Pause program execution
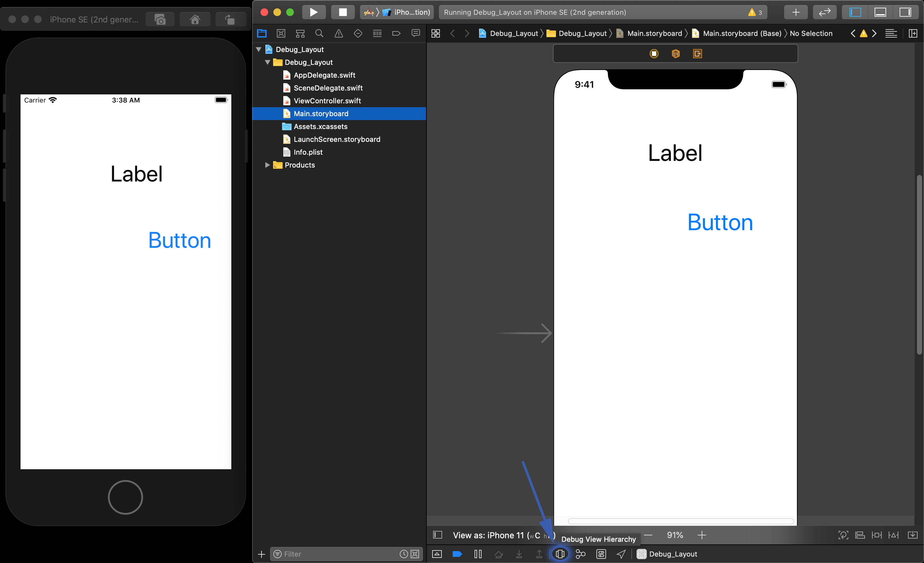The height and width of the screenshot is (563, 924). [478, 554]
